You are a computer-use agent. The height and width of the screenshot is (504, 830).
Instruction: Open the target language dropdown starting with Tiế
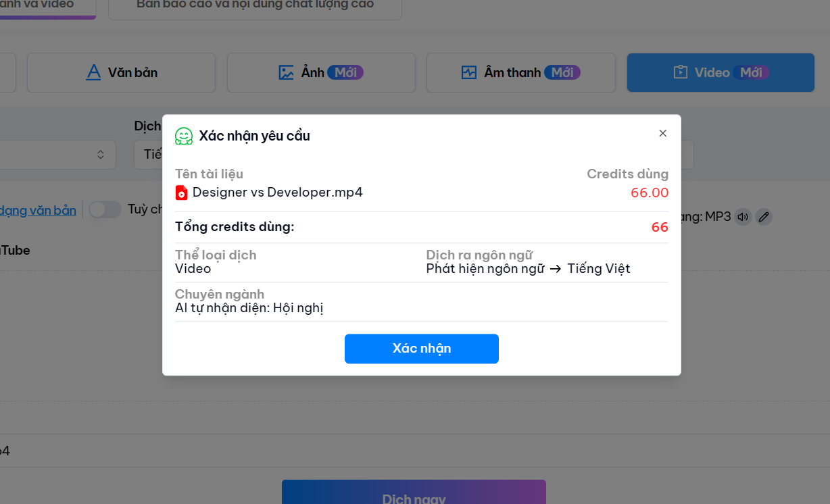point(149,155)
